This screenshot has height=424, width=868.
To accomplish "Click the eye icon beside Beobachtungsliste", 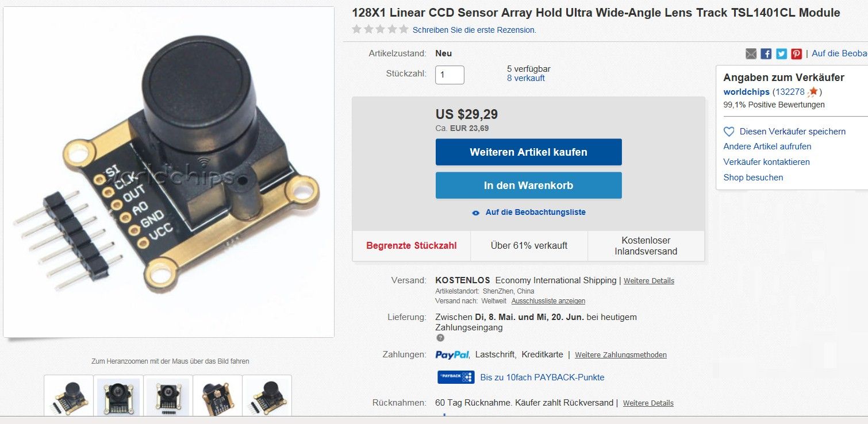I will coord(475,213).
